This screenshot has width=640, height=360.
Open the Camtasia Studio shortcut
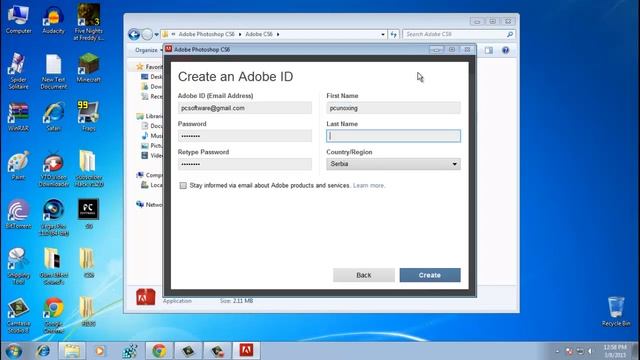(18, 316)
